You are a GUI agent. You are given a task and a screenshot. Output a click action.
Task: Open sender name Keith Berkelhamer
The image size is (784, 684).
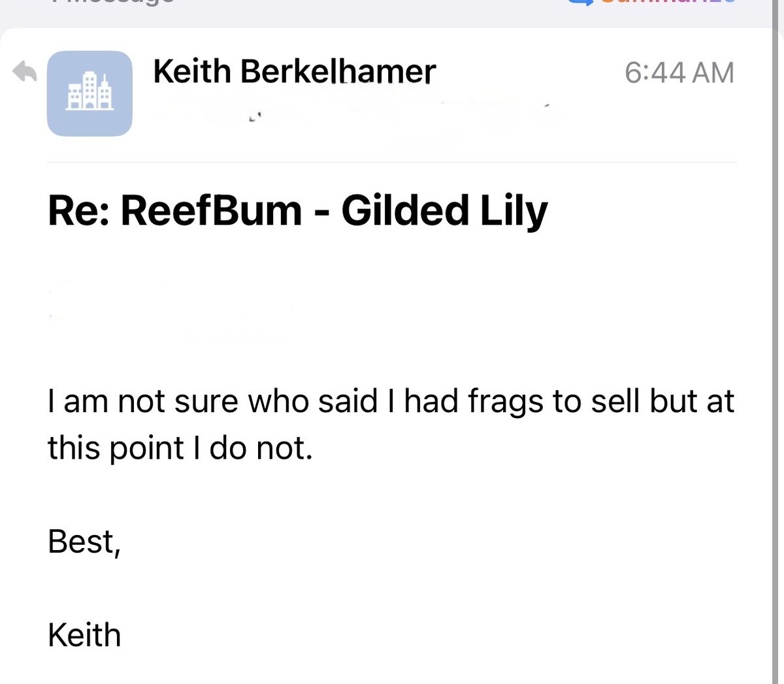[x=294, y=71]
